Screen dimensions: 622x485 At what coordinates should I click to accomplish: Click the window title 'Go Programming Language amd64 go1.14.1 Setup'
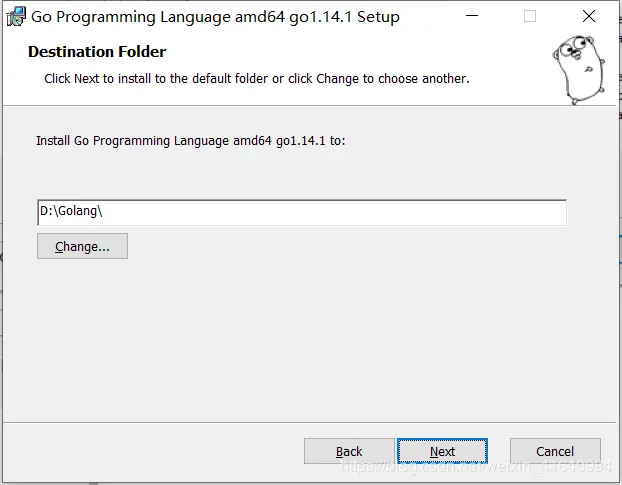(215, 17)
